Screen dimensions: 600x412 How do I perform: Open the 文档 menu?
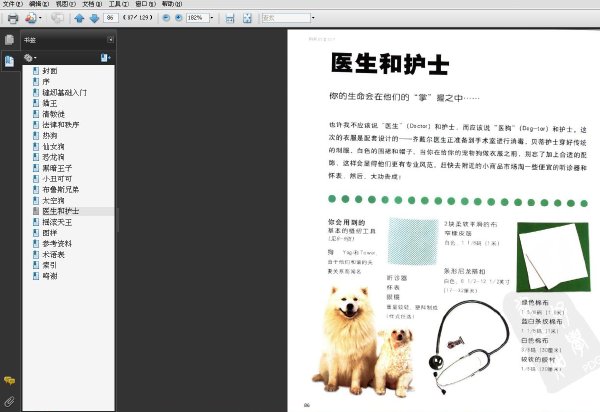(x=92, y=4)
